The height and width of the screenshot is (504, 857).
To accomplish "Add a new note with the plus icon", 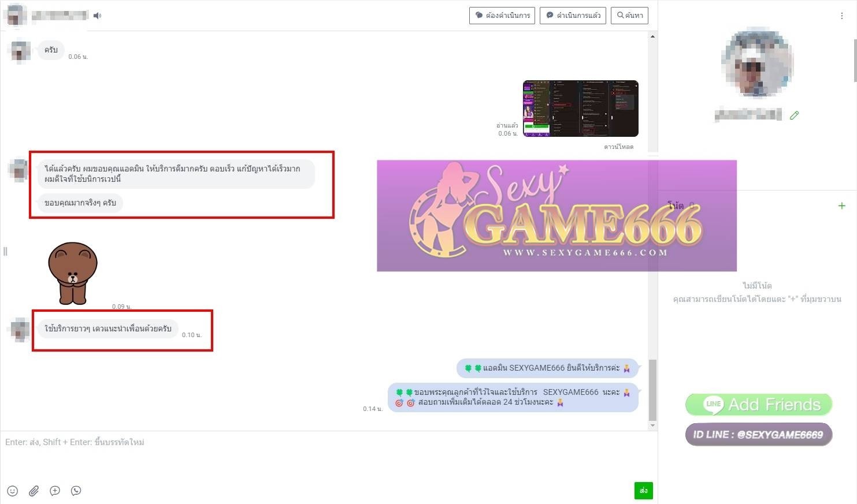I will click(841, 206).
